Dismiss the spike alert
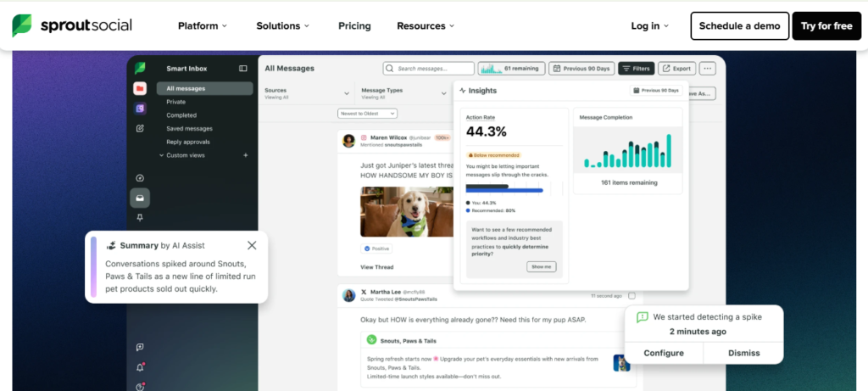Viewport: 868px width, 391px height. pyautogui.click(x=743, y=353)
